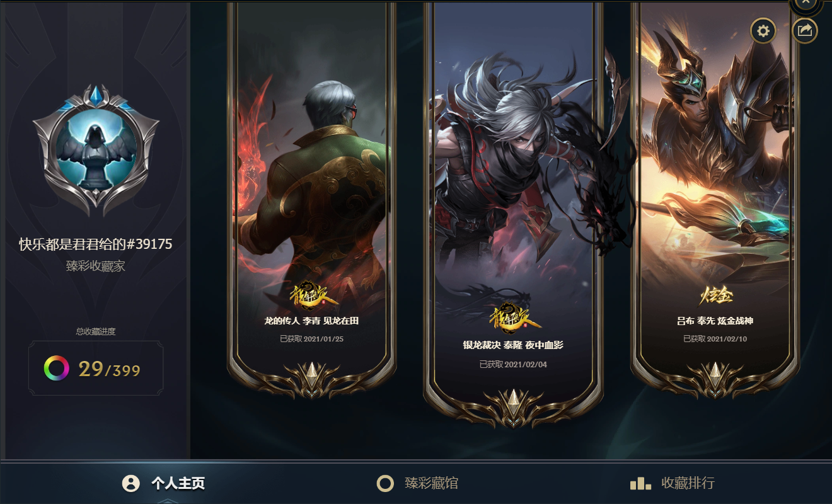Select the 龙的传人 李青 见龙在田 skin card
This screenshot has height=504, width=832.
(x=311, y=200)
